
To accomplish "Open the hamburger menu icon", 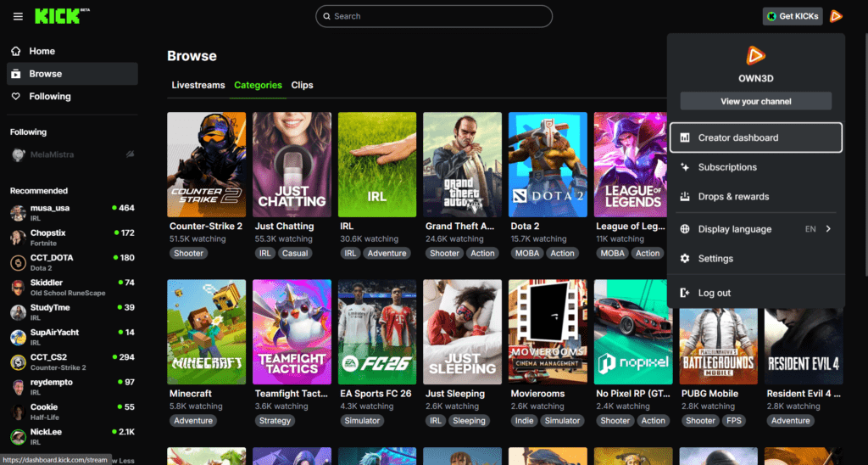I will coord(18,16).
